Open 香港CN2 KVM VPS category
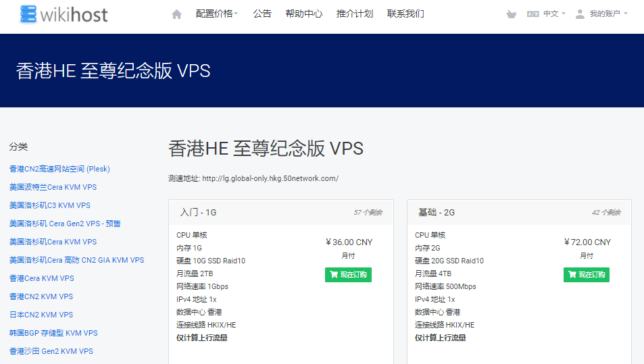This screenshot has width=644, height=364. click(41, 296)
